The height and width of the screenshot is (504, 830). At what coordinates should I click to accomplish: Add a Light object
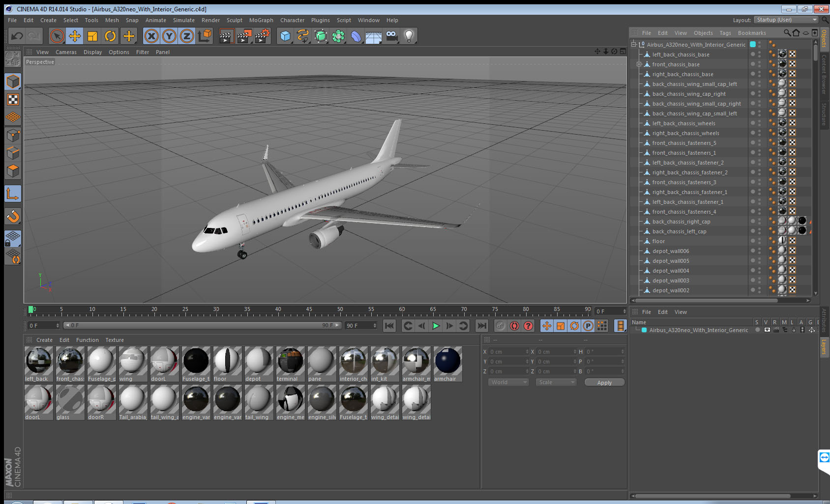[409, 36]
